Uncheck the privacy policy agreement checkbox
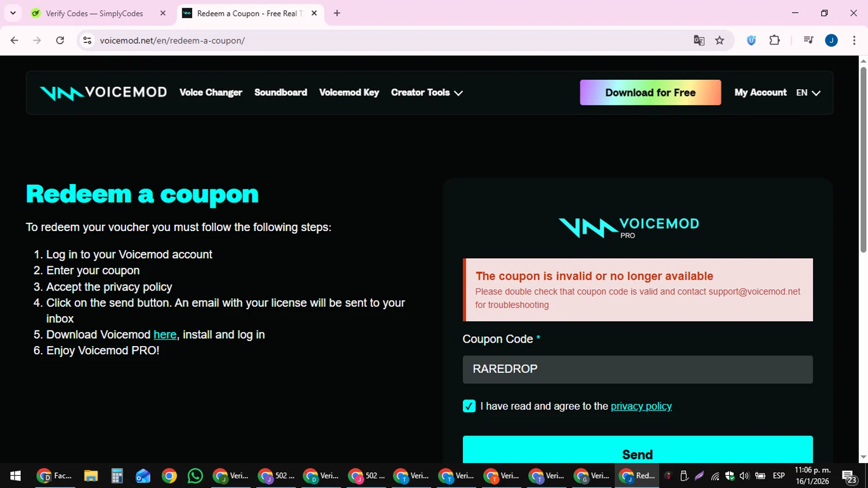 point(469,406)
